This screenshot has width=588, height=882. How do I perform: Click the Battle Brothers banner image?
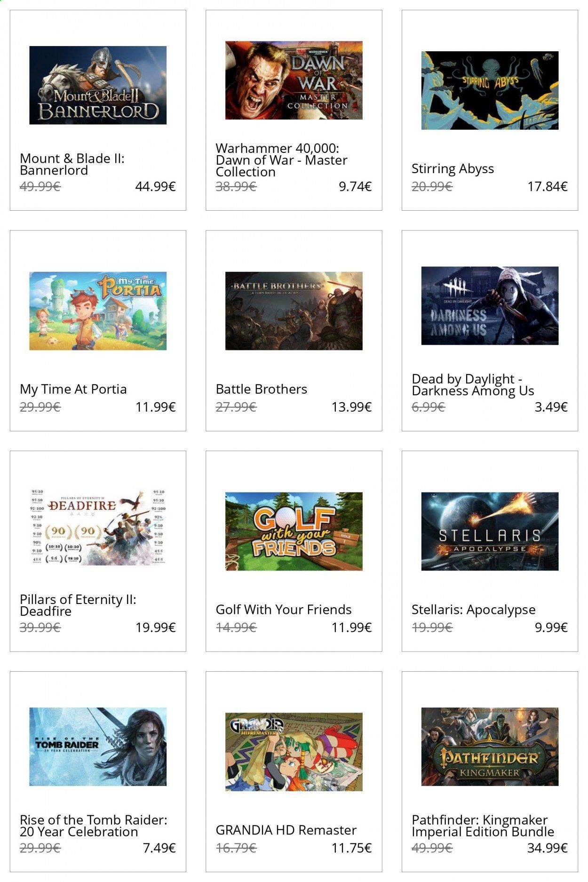point(294,310)
